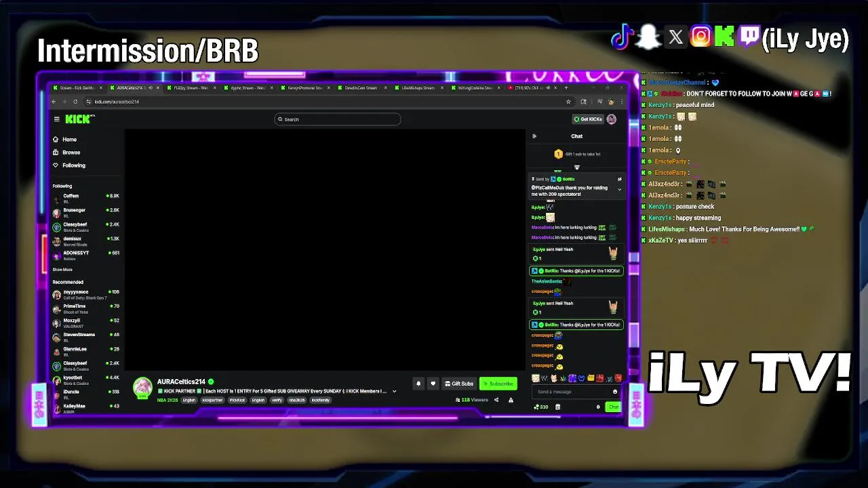Toggle notification bell for AURACeltics214
Screen dimensions: 868x488
418,384
